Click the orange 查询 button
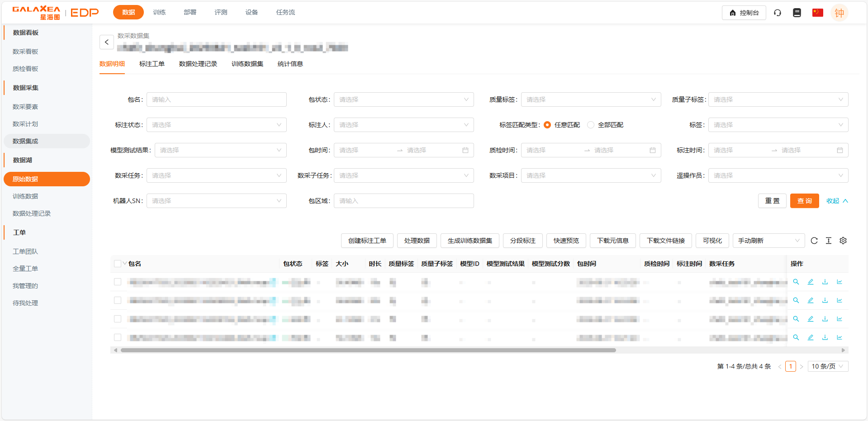Viewport: 868px width, 421px height. point(804,201)
